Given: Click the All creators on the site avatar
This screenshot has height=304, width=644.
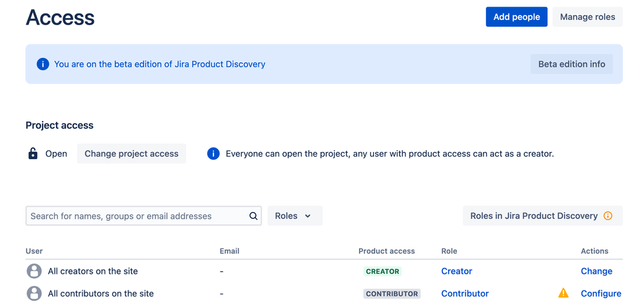Looking at the screenshot, I should pos(34,271).
